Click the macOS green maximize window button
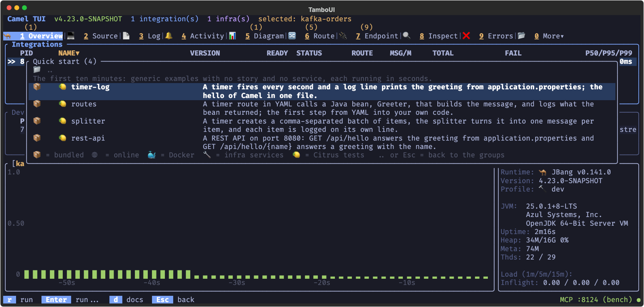This screenshot has height=307, width=644. tap(24, 8)
